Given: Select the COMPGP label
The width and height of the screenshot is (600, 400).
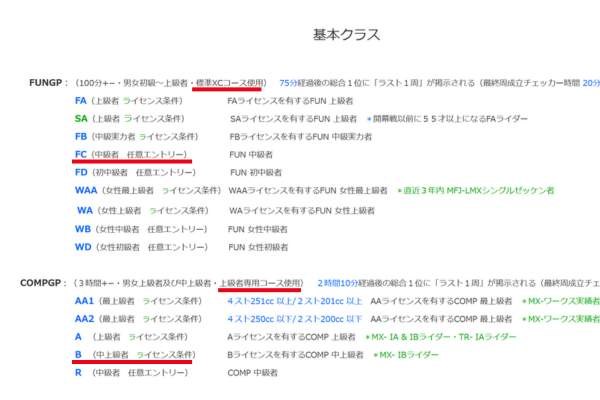Looking at the screenshot, I should click(41, 283).
